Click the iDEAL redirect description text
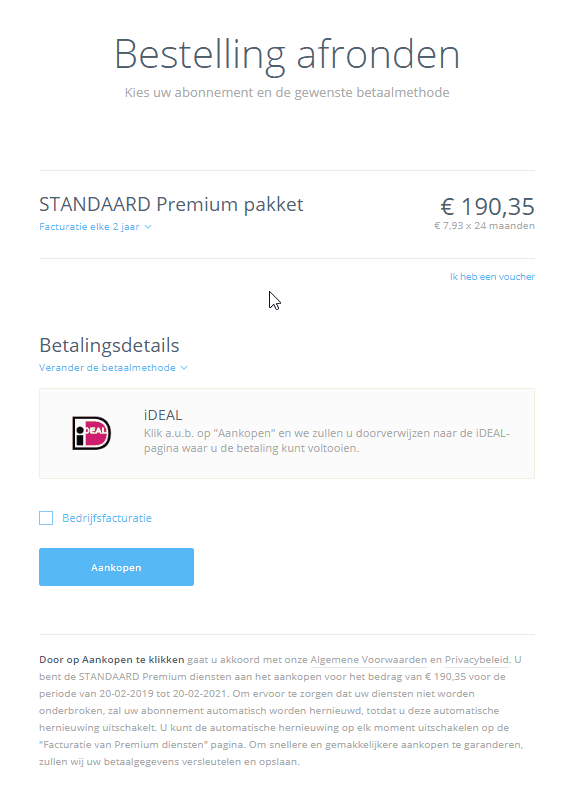This screenshot has width=573, height=807. [x=326, y=441]
